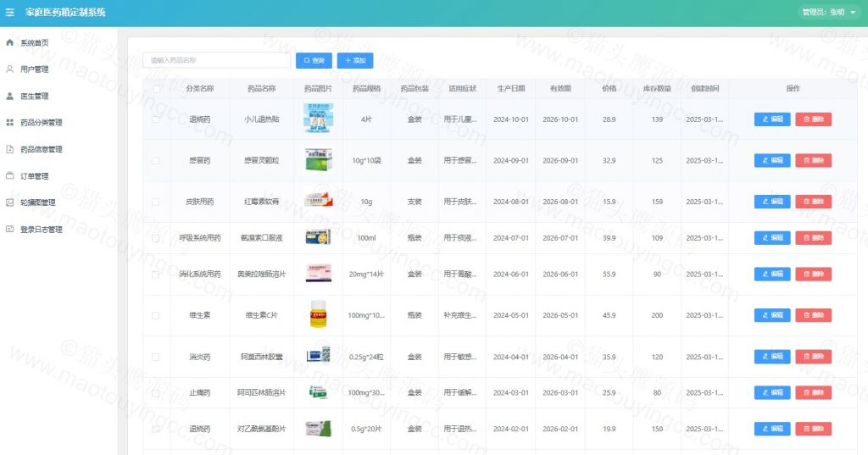Focus the 药品名称 search input field

click(216, 60)
